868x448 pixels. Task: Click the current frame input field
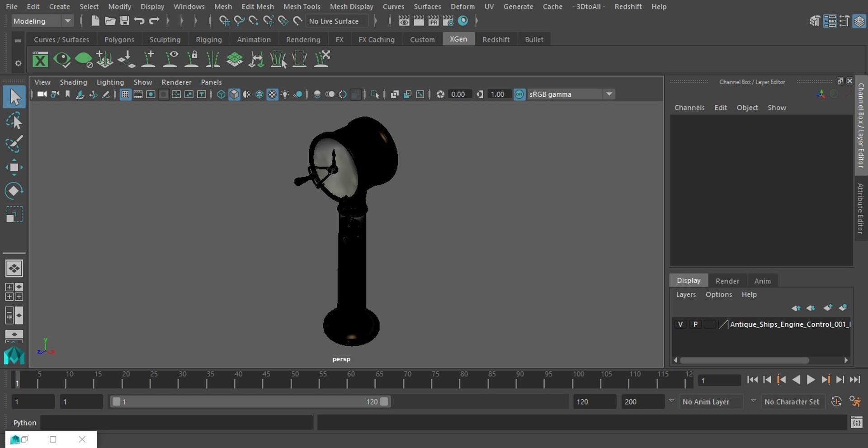coord(719,380)
